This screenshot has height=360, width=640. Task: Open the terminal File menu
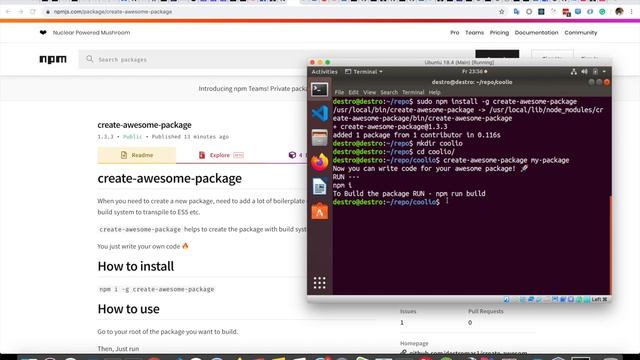(339, 92)
